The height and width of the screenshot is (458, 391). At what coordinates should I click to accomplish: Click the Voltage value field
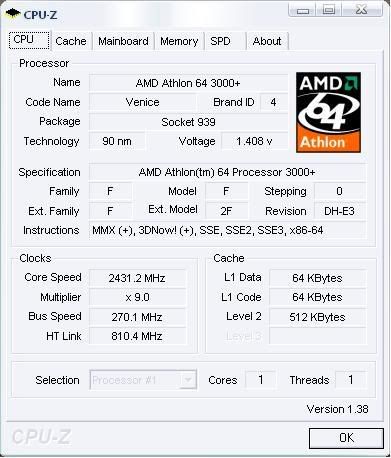254,141
